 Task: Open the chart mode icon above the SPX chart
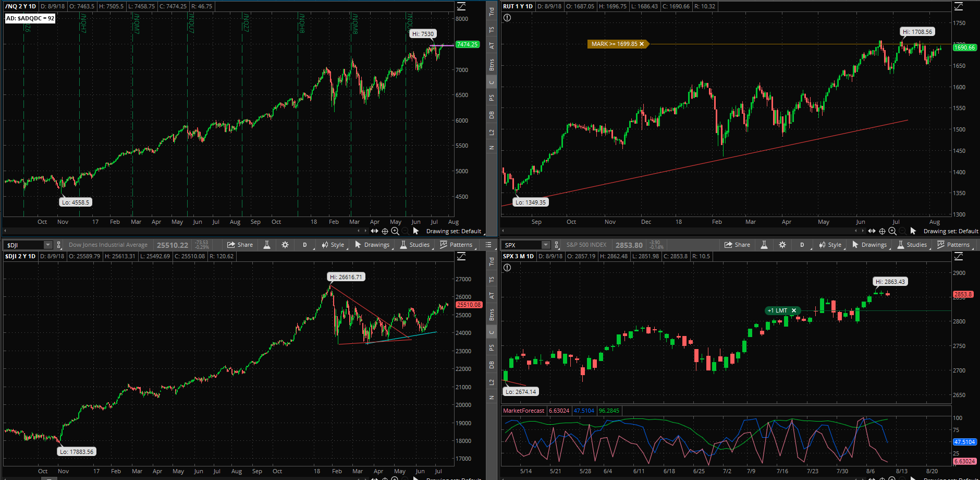[959, 256]
